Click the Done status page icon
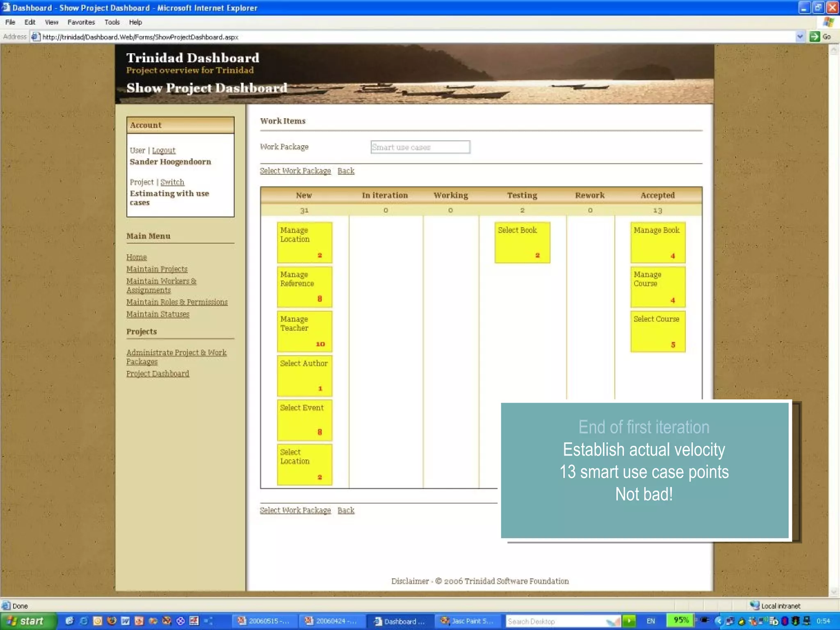 click(x=6, y=606)
